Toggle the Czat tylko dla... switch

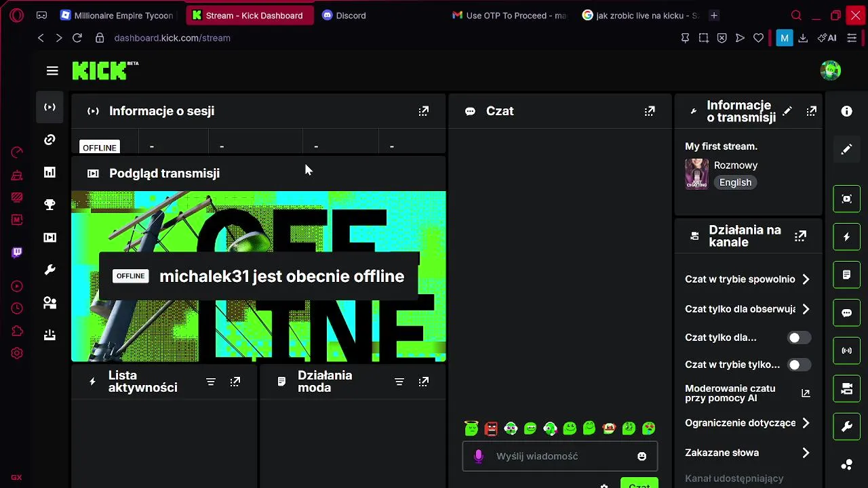tap(799, 338)
